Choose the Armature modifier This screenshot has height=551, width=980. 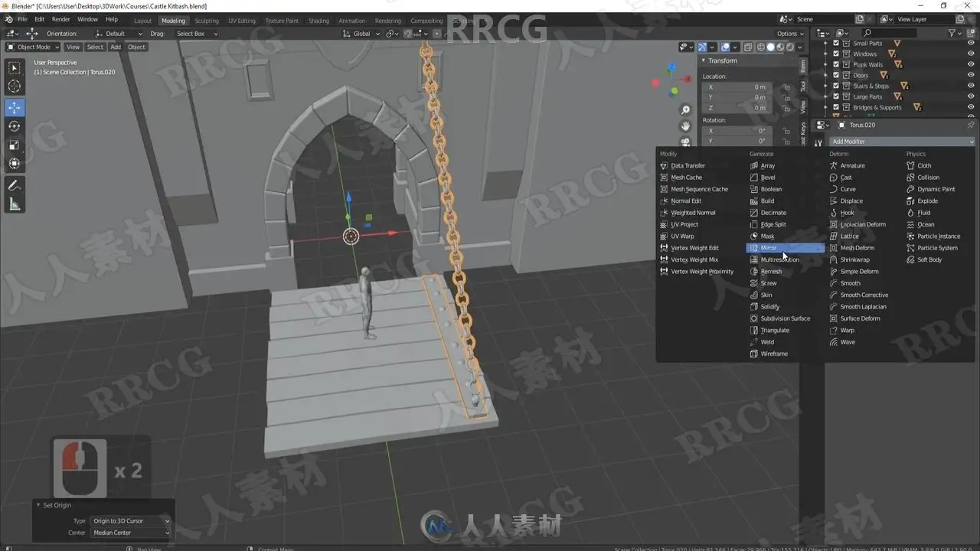pos(865,165)
